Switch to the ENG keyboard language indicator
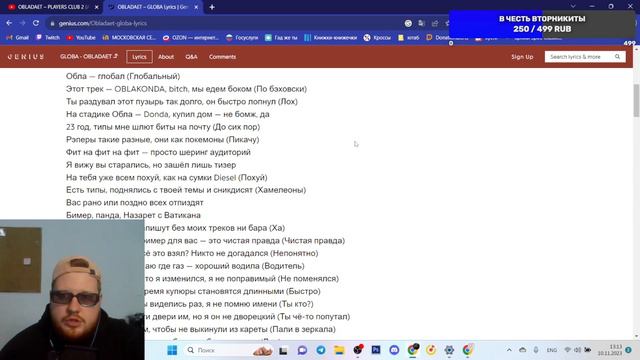The image size is (640, 360). pos(552,350)
